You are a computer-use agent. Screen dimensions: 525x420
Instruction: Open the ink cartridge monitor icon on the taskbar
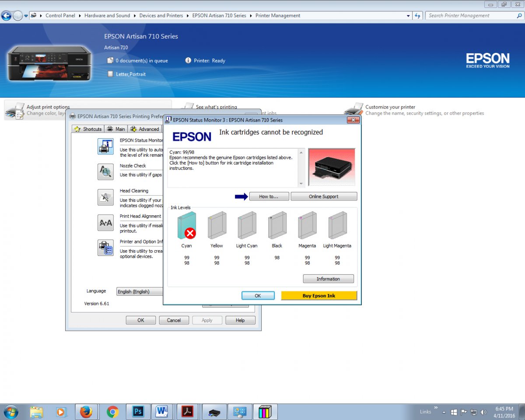(265, 411)
